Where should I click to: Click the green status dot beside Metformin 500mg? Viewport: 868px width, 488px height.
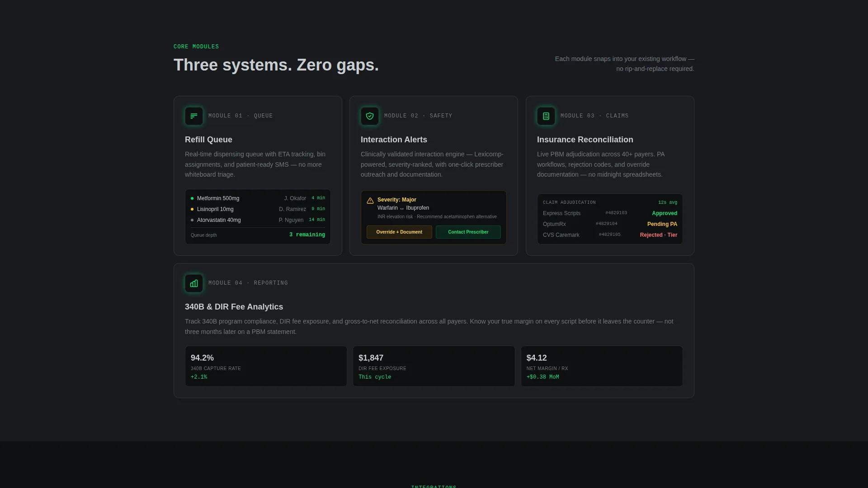[x=192, y=198]
